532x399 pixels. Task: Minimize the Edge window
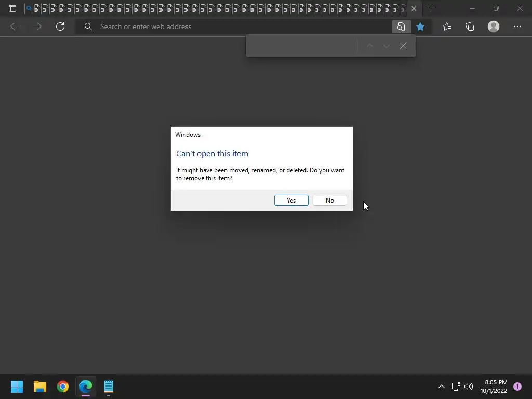pyautogui.click(x=472, y=8)
